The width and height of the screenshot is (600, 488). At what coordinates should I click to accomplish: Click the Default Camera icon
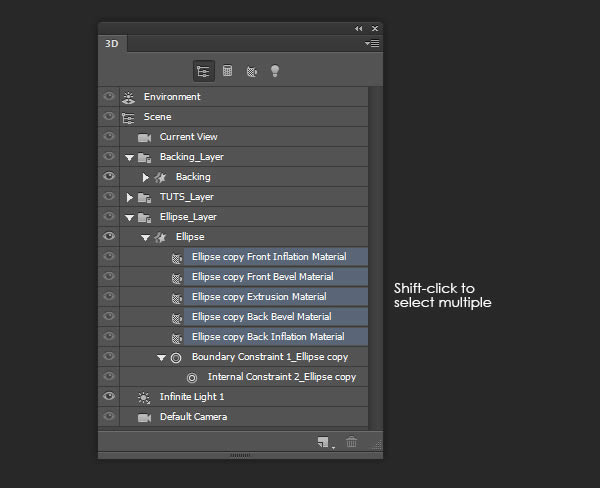(x=144, y=418)
